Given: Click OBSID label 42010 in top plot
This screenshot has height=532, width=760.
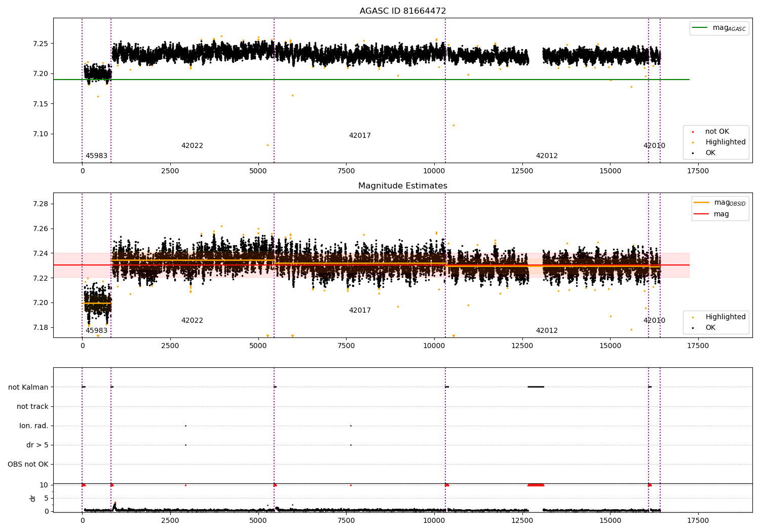Looking at the screenshot, I should (654, 146).
